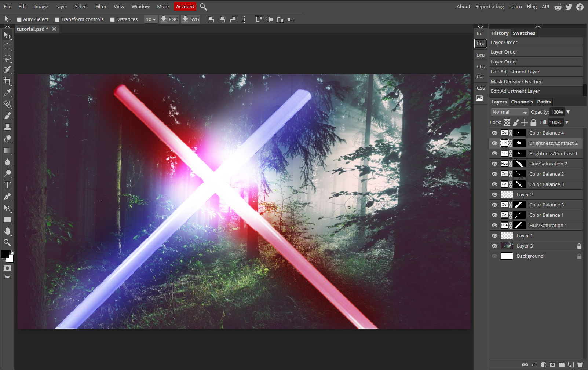Image resolution: width=588 pixels, height=370 pixels.
Task: Open the Learn link
Action: 515,7
